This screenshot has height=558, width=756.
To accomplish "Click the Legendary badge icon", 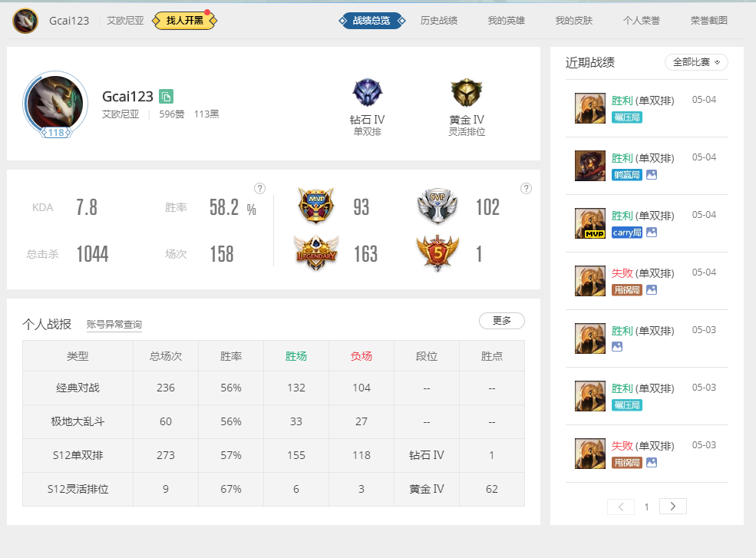I will click(316, 253).
